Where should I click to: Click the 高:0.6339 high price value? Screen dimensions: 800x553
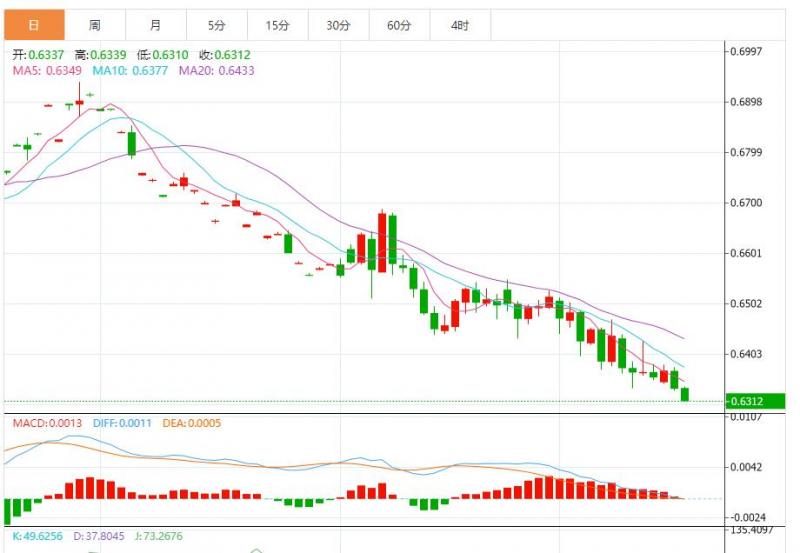pyautogui.click(x=101, y=55)
